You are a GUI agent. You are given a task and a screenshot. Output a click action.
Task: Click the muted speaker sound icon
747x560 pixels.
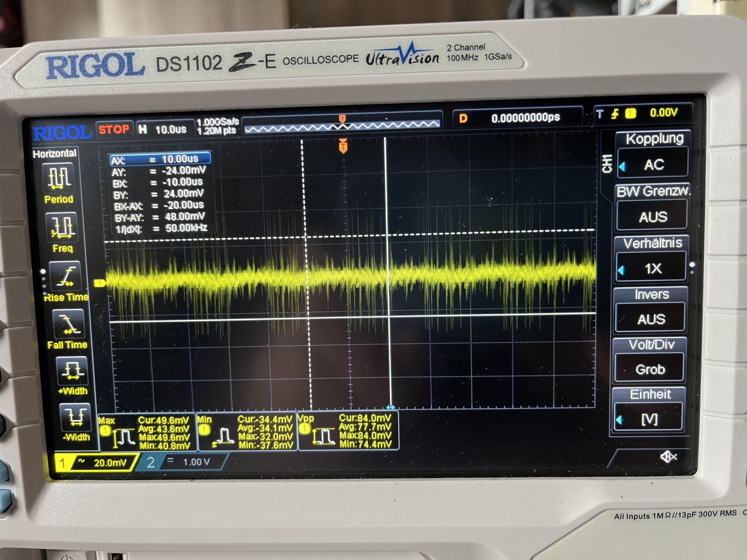click(668, 457)
